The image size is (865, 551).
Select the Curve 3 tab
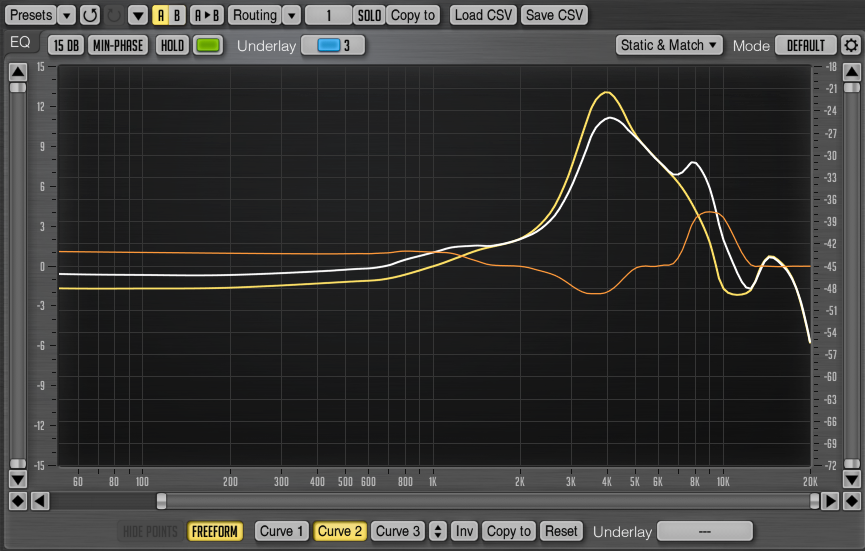(398, 531)
